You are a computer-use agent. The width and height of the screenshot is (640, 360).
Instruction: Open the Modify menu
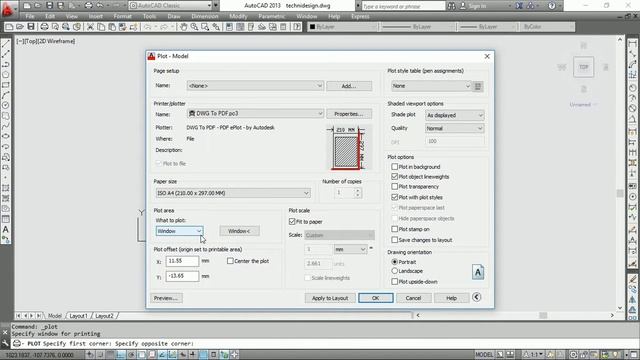tap(238, 16)
